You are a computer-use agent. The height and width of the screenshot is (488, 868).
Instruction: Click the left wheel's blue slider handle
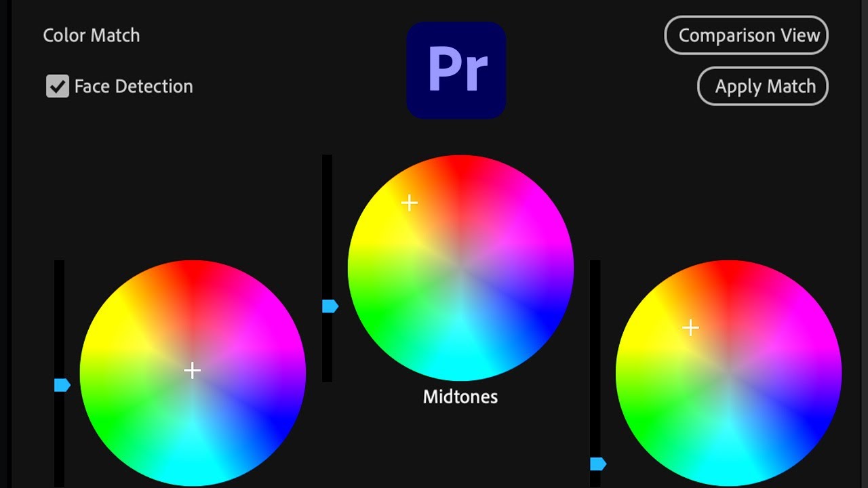62,385
